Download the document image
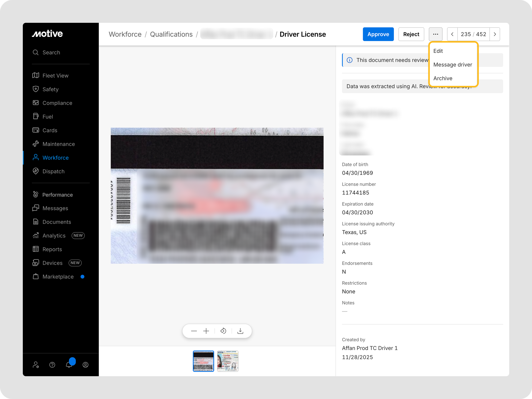The width and height of the screenshot is (532, 399). 240,331
